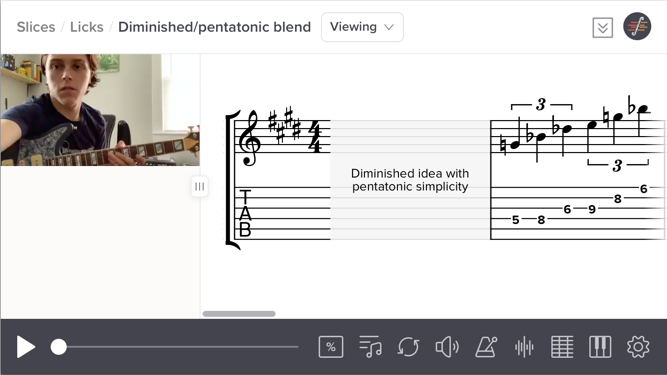Image resolution: width=667 pixels, height=375 pixels.
Task: Open the Viewing mode dropdown
Action: coord(362,27)
